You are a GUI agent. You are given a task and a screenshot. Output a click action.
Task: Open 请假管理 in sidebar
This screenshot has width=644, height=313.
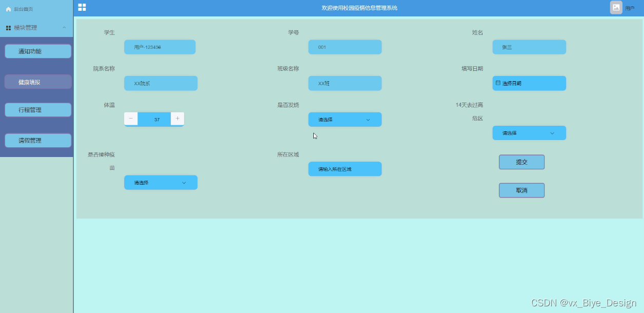(38, 140)
